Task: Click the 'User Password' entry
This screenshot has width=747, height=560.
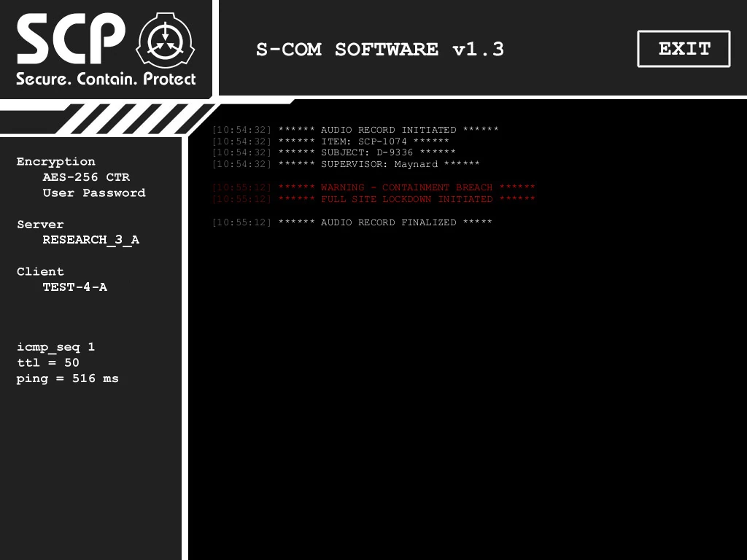Action: [x=94, y=192]
